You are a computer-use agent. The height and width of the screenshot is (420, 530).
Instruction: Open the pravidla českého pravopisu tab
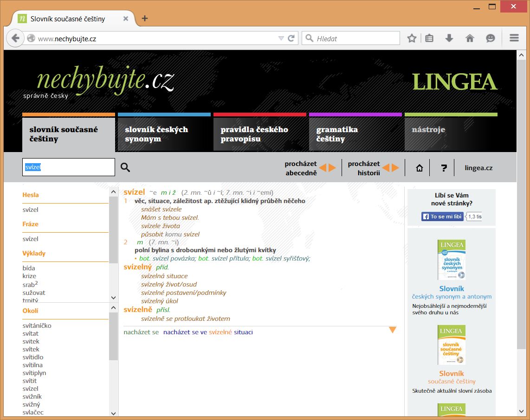[259, 134]
